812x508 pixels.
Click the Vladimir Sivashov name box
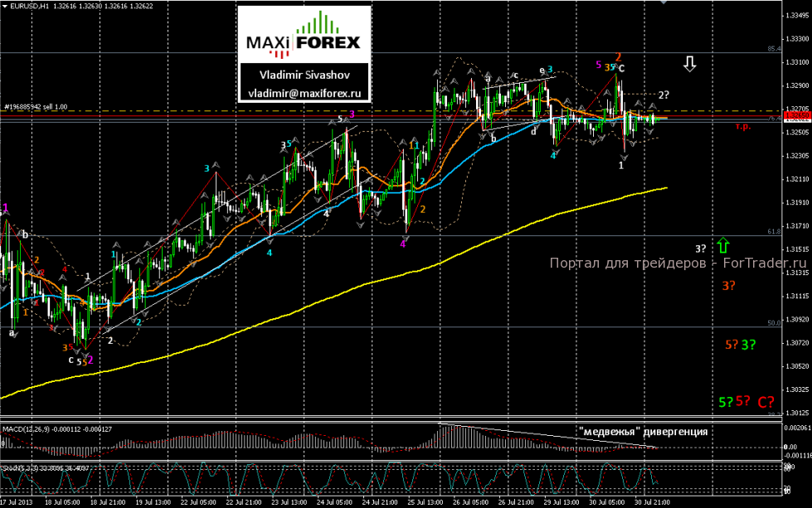[x=304, y=75]
